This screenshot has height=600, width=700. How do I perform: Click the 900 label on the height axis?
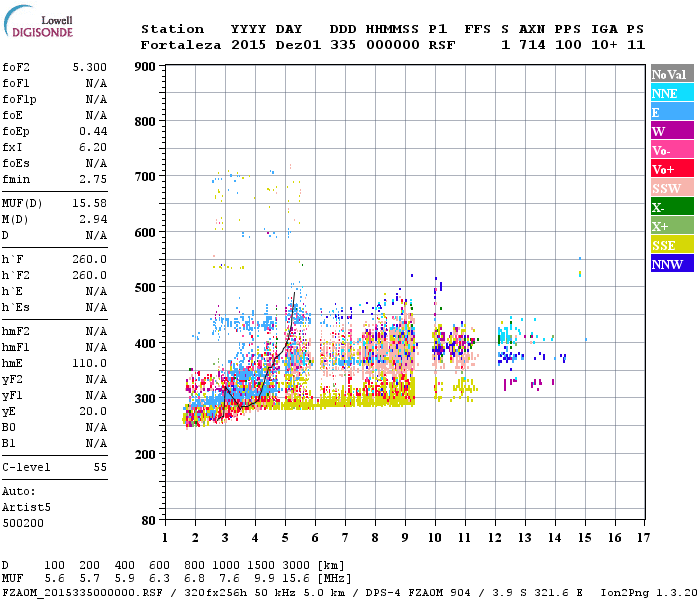coord(143,67)
